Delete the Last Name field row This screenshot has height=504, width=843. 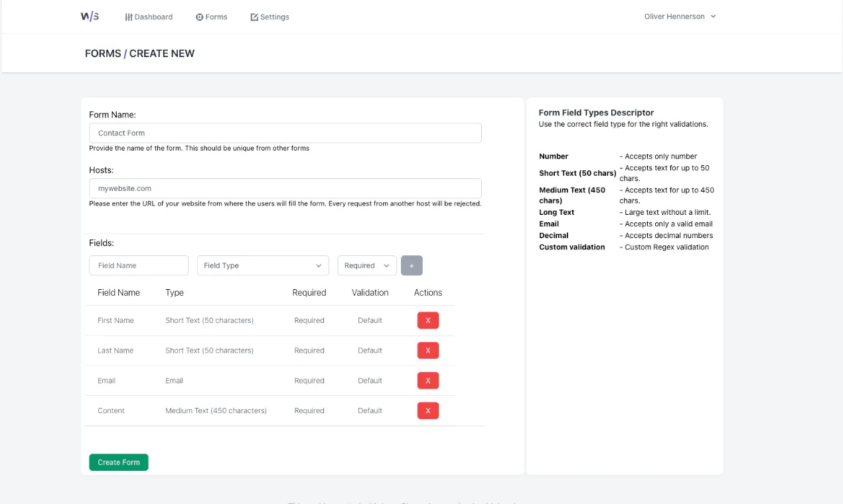pos(428,350)
